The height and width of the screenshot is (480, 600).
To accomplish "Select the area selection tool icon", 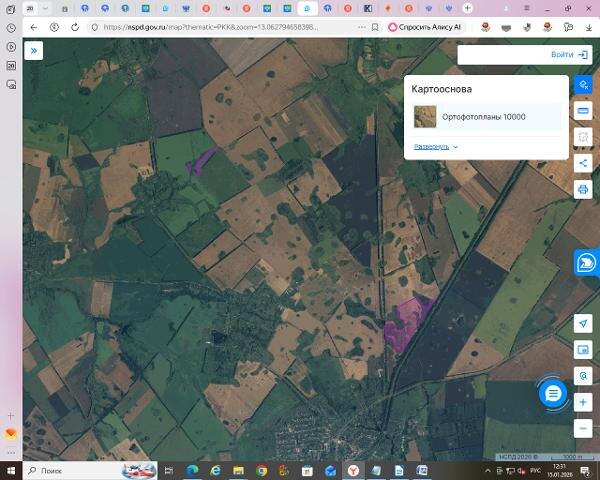I will coord(583,137).
